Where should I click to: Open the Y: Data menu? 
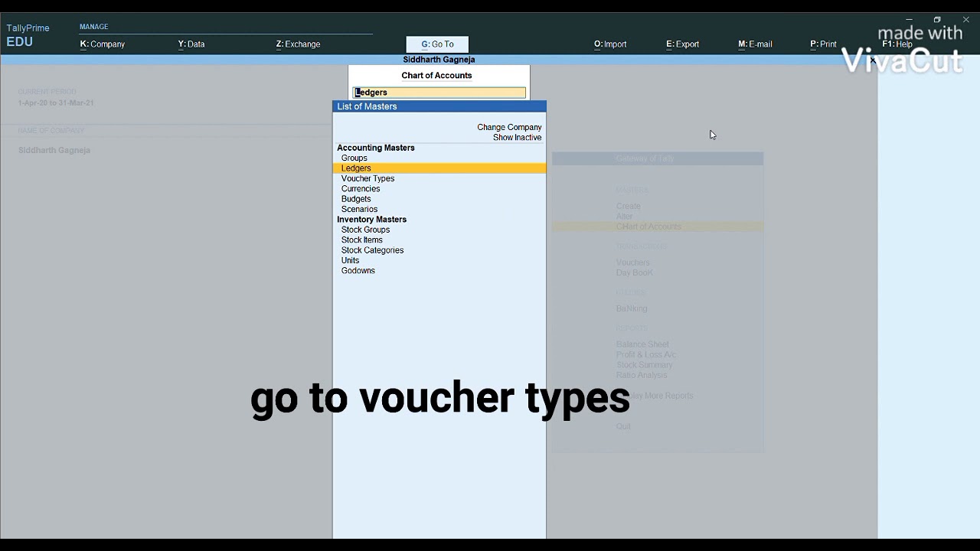point(191,44)
